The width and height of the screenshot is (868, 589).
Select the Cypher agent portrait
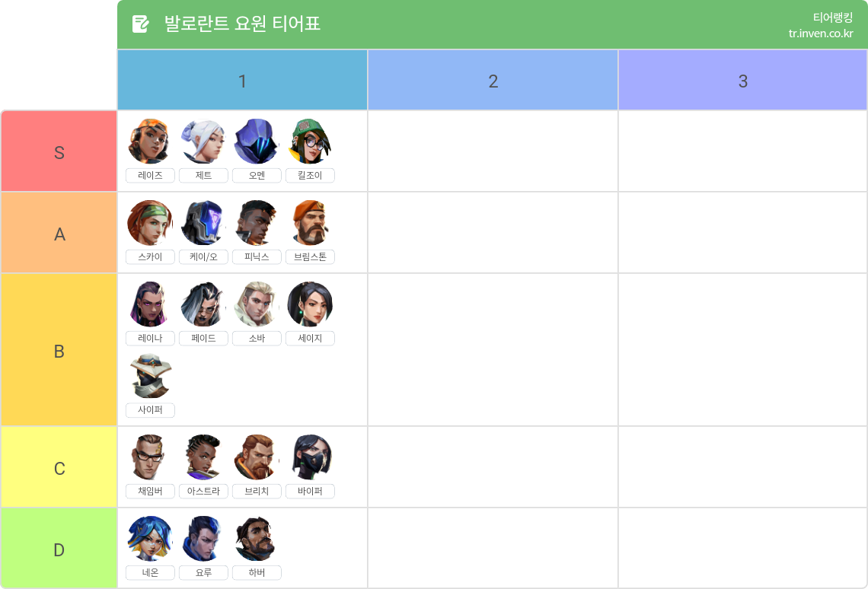tap(150, 376)
